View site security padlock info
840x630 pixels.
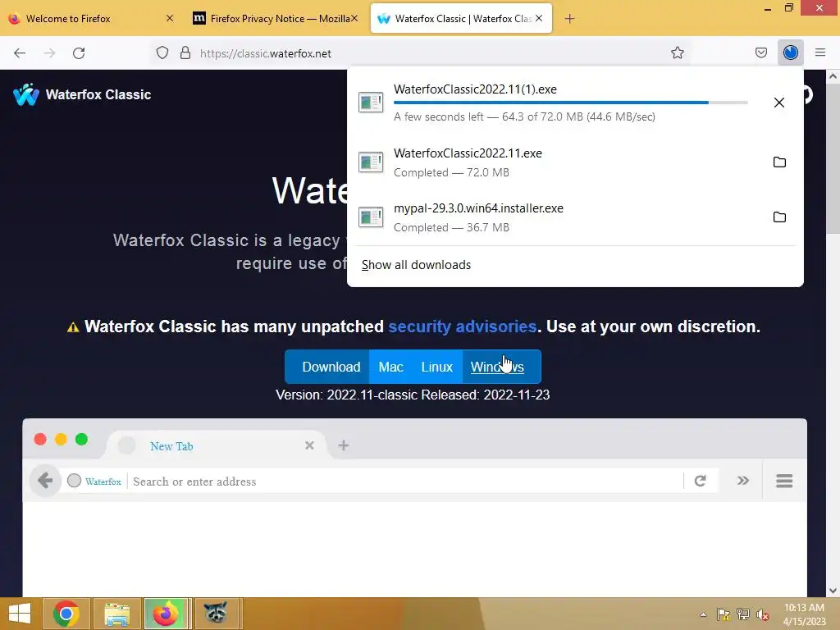pos(185,53)
